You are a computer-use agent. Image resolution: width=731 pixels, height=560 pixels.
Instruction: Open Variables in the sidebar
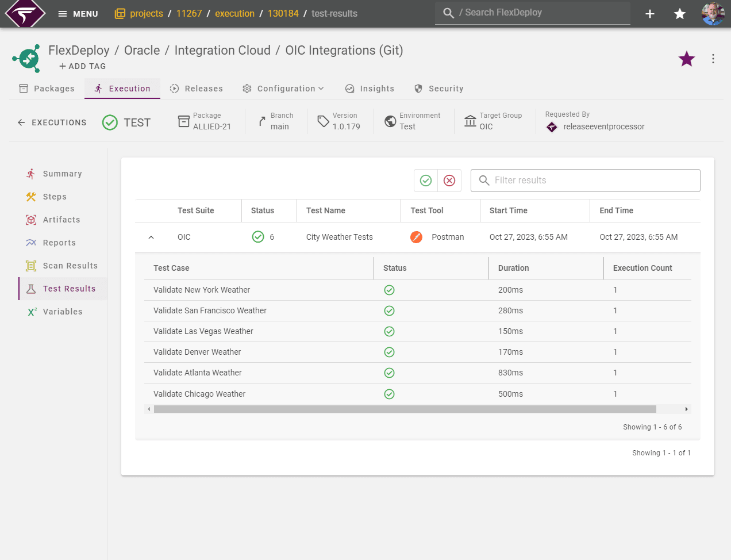(63, 312)
